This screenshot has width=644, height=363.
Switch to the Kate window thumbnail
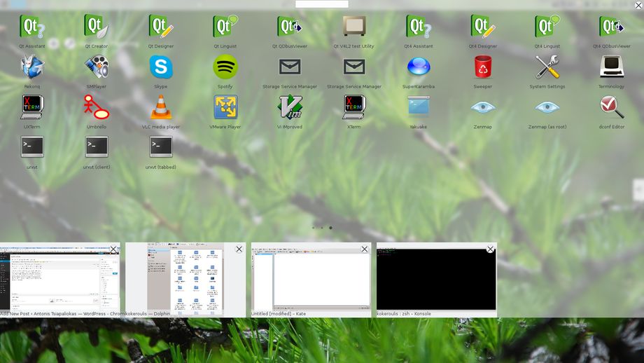(311, 279)
